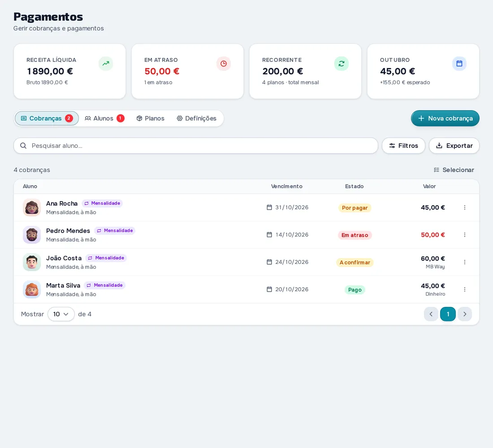Open the Planos tab

point(150,118)
